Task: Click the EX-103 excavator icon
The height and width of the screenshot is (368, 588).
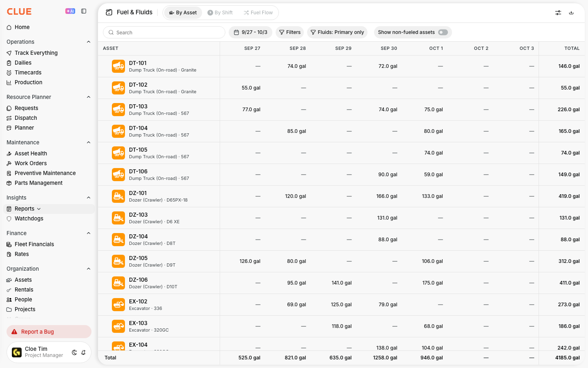Action: pyautogui.click(x=118, y=326)
